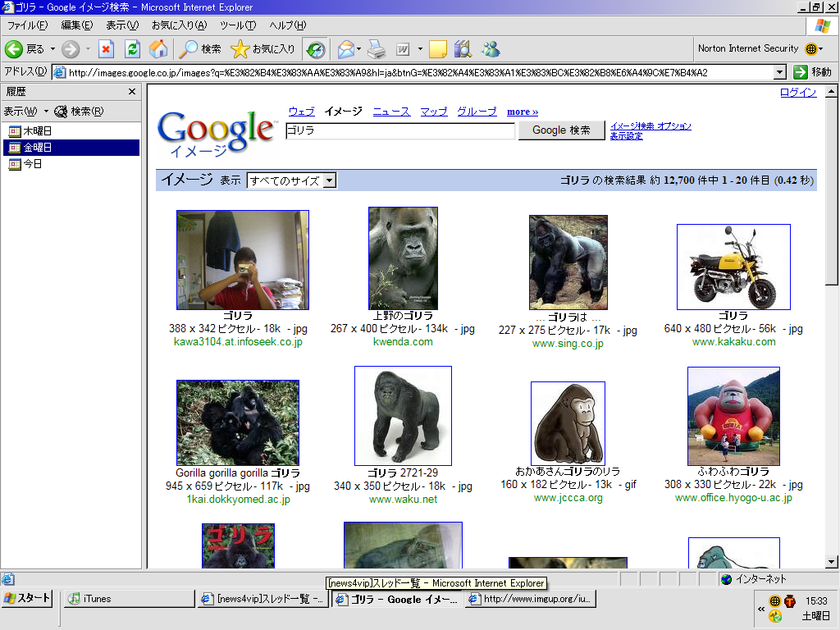Open Favorites star toolbar button

tap(262, 49)
